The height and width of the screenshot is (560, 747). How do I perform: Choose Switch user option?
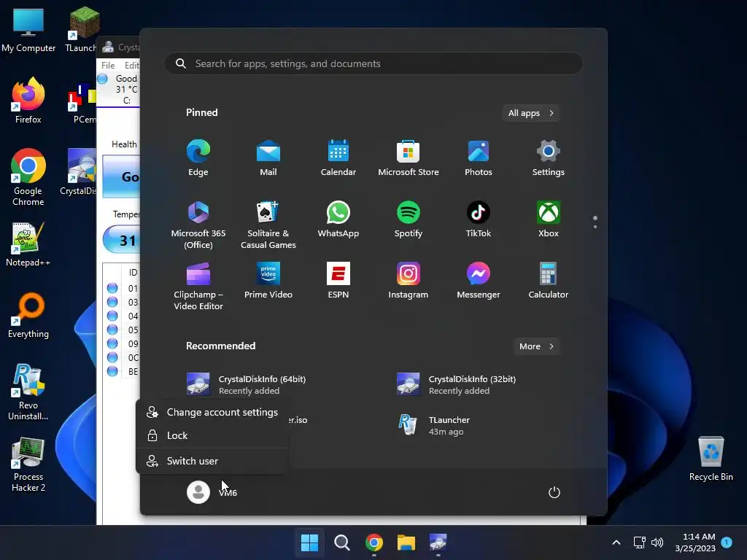point(212,461)
